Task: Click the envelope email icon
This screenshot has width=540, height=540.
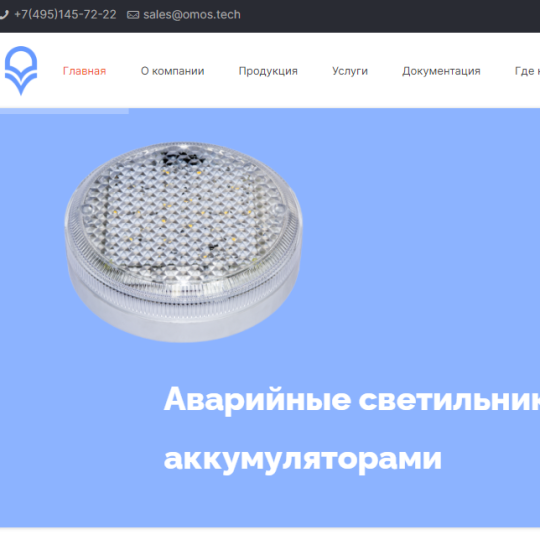Action: point(133,15)
